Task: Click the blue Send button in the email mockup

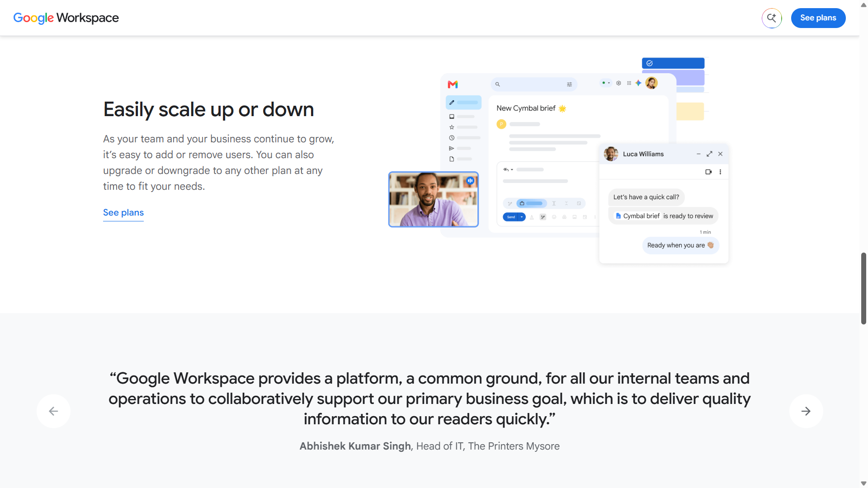Action: 514,217
